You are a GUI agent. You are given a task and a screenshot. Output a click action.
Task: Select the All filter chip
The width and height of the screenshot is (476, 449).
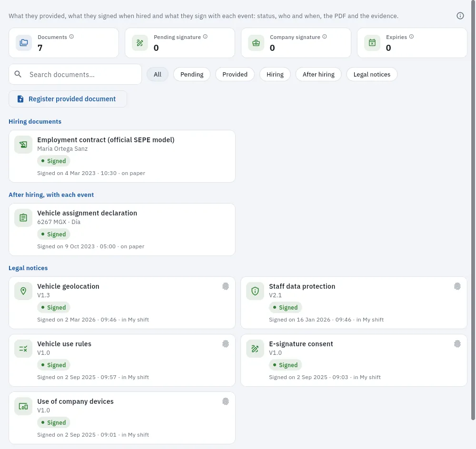[x=158, y=74]
